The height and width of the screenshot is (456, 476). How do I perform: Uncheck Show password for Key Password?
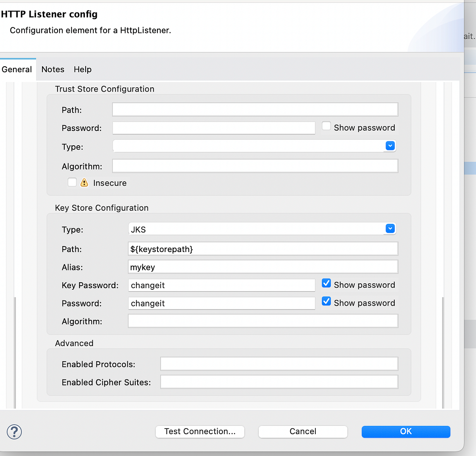(x=326, y=283)
